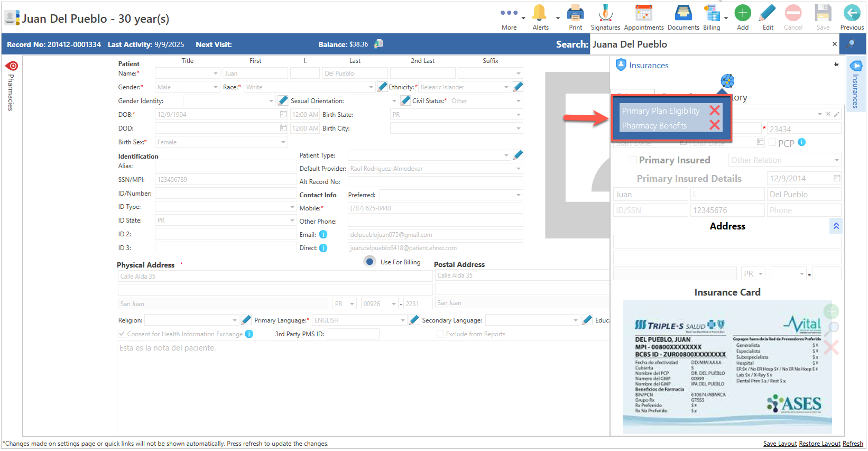Edit Secondary Language list pencil icon

[x=587, y=319]
